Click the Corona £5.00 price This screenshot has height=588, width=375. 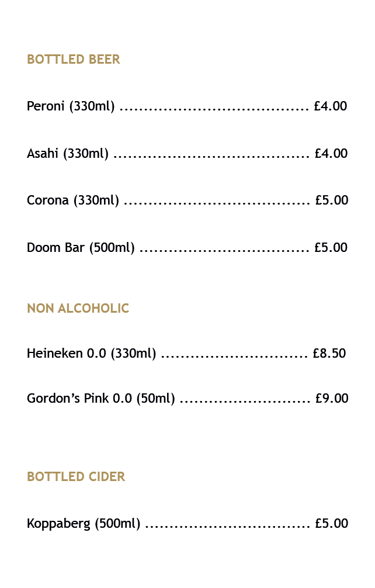(332, 200)
